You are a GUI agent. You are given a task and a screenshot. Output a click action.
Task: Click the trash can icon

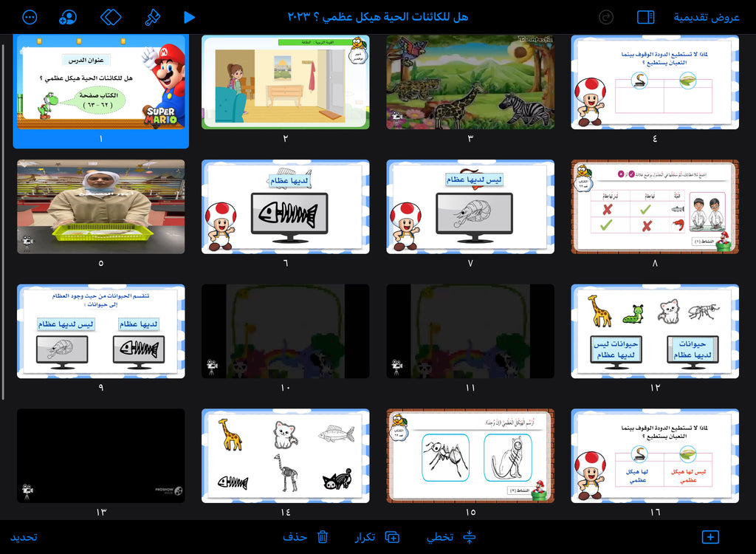point(323,536)
